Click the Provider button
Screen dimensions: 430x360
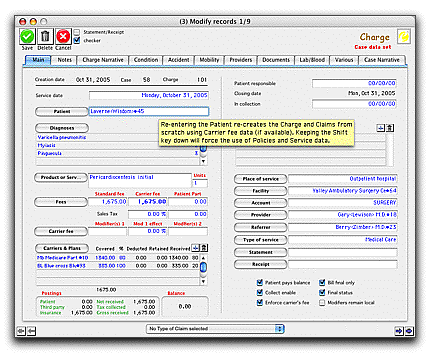click(x=260, y=215)
